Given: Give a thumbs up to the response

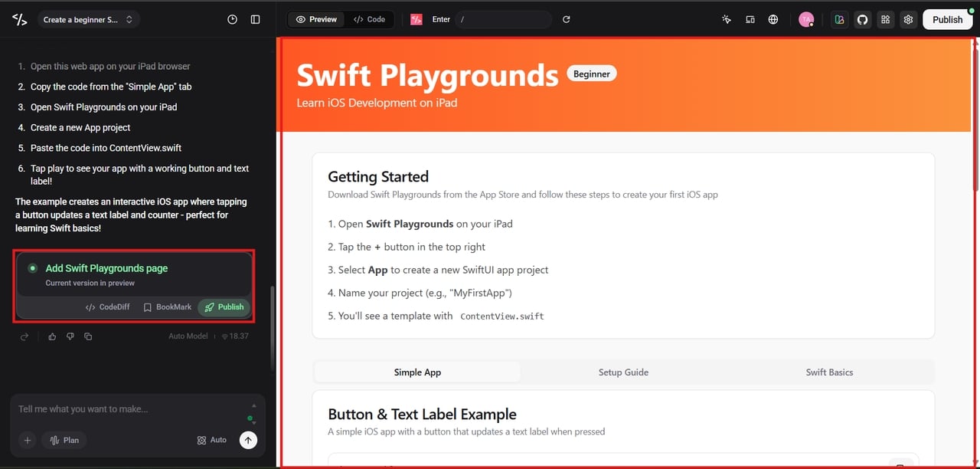Looking at the screenshot, I should click(52, 336).
